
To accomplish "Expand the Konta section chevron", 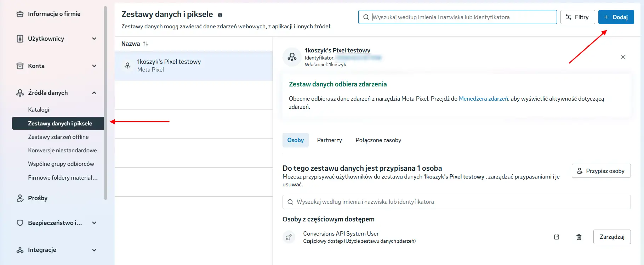I will point(94,66).
